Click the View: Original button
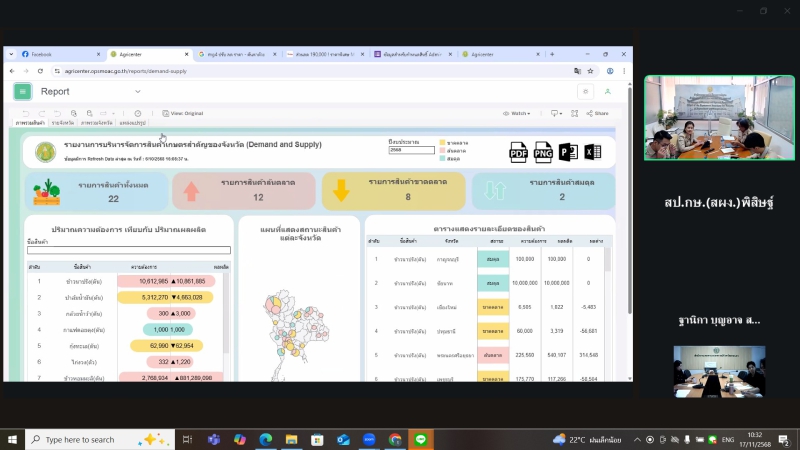The height and width of the screenshot is (450, 800). coord(181,113)
